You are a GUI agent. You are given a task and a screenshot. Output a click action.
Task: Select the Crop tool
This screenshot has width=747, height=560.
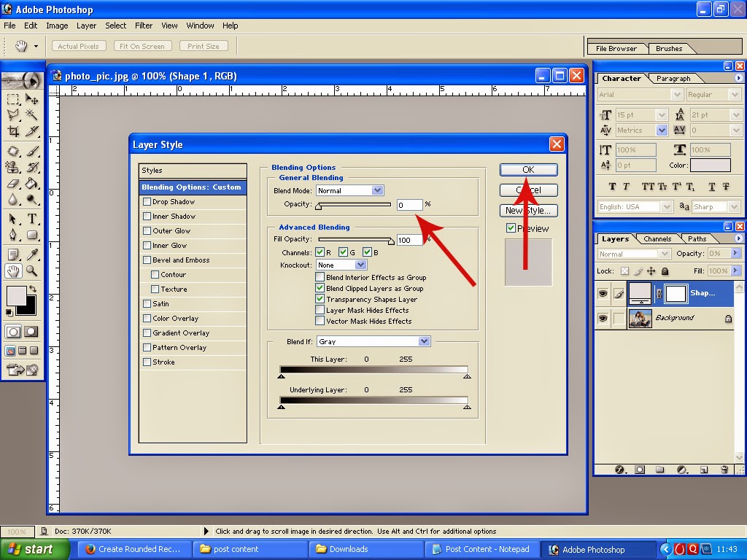point(12,130)
